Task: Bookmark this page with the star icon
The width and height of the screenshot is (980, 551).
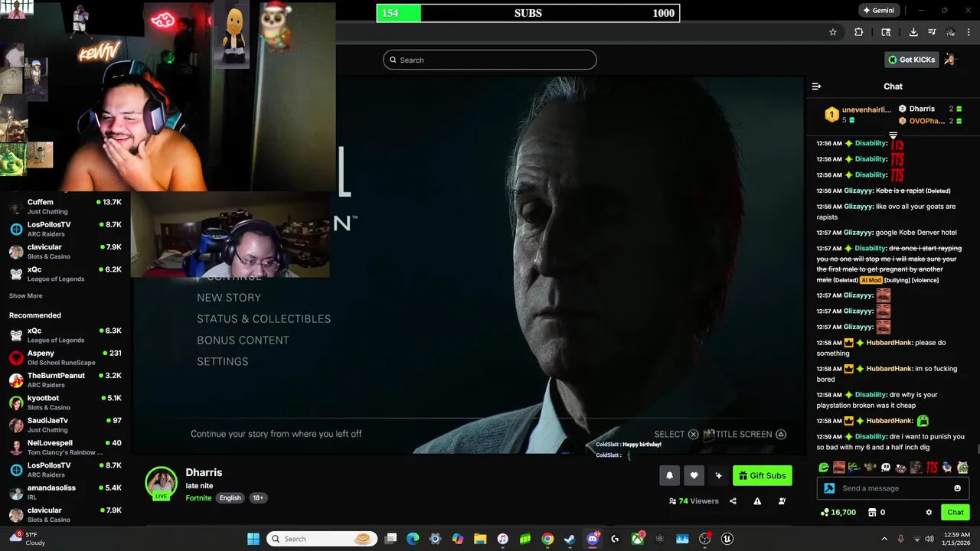Action: pyautogui.click(x=833, y=32)
